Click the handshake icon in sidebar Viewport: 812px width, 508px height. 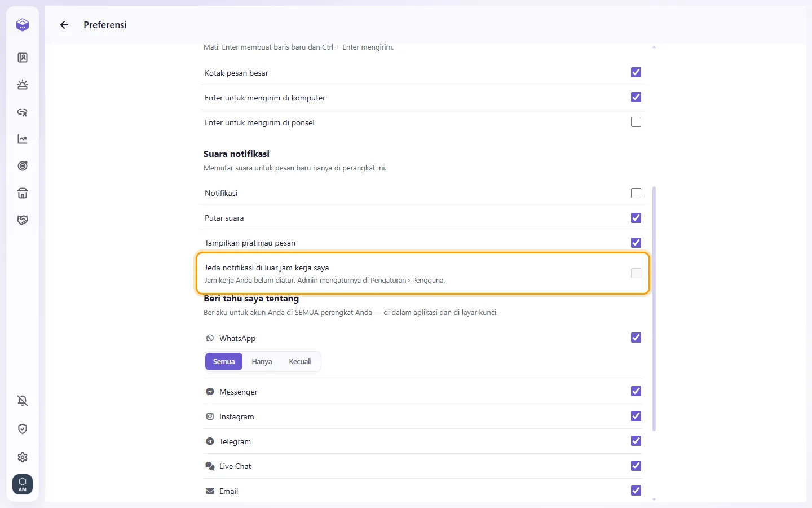(x=23, y=220)
